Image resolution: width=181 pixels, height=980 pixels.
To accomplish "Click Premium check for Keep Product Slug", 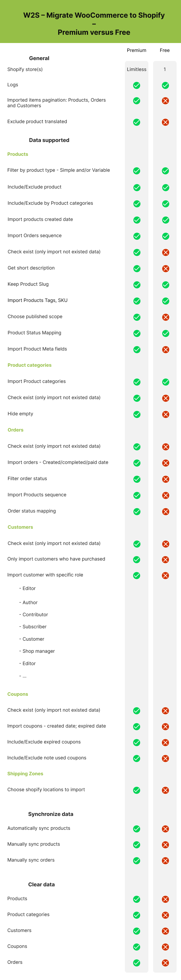I will click(x=137, y=285).
